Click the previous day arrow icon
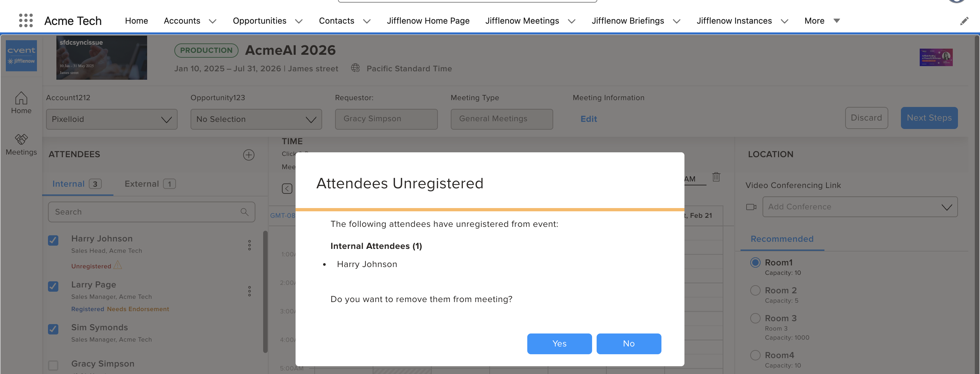 click(x=287, y=189)
